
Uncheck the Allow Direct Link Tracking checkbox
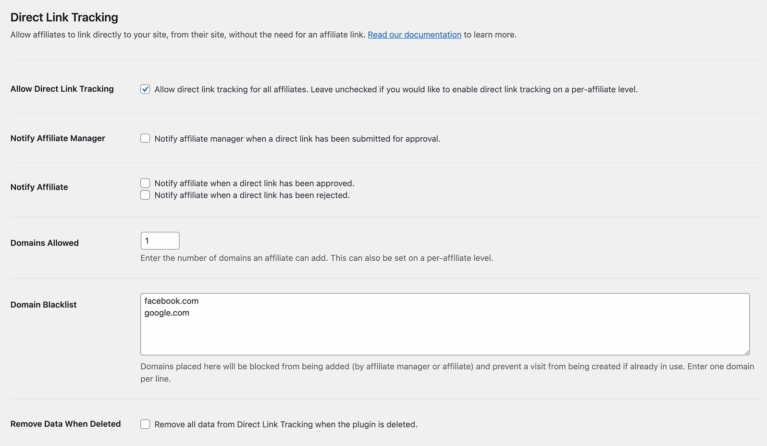(x=145, y=89)
